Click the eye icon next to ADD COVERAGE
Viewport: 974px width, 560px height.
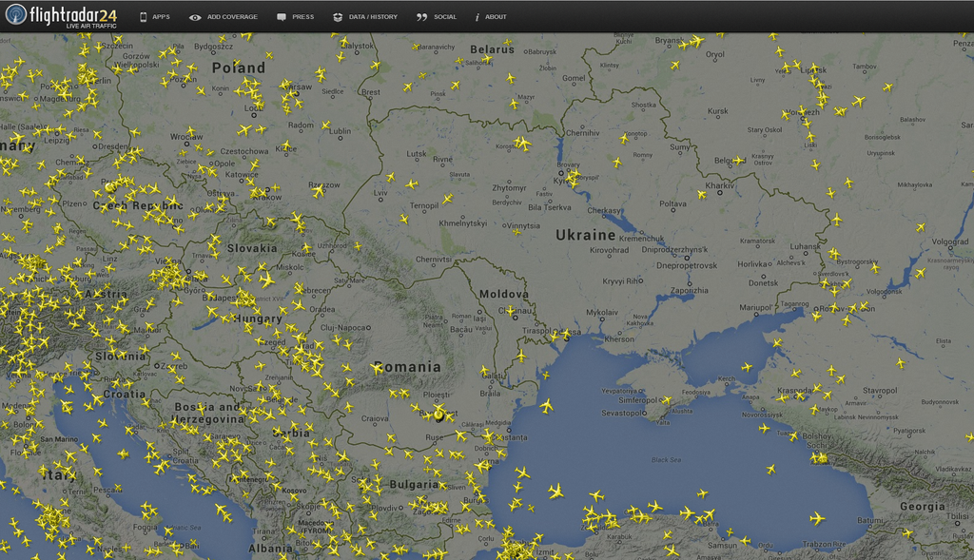click(197, 16)
